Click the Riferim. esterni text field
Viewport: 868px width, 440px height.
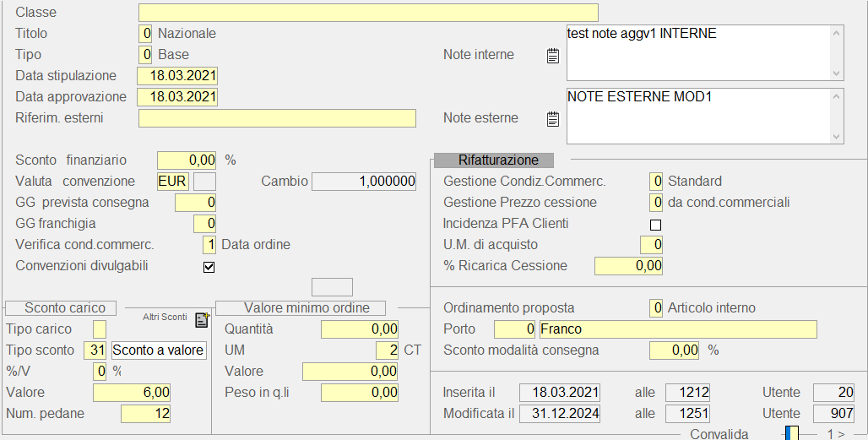pyautogui.click(x=277, y=118)
